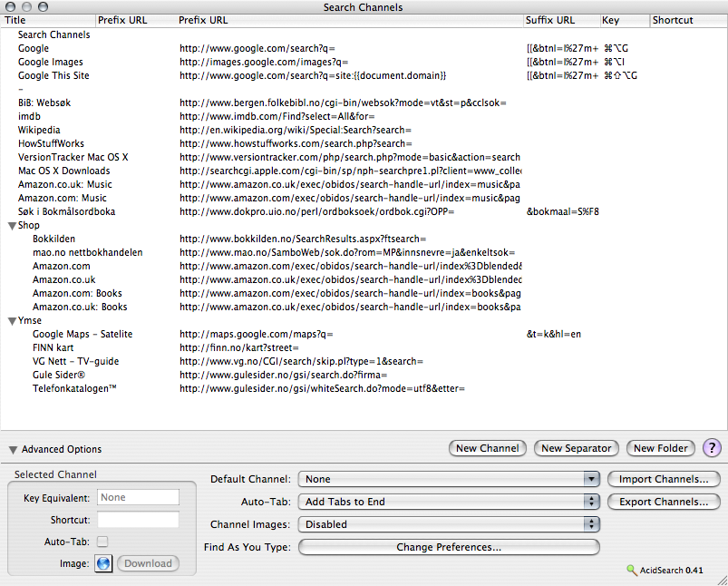Click the &bokmaal=S%F8 suffix cell
The width and height of the screenshot is (728, 586).
pos(562,212)
